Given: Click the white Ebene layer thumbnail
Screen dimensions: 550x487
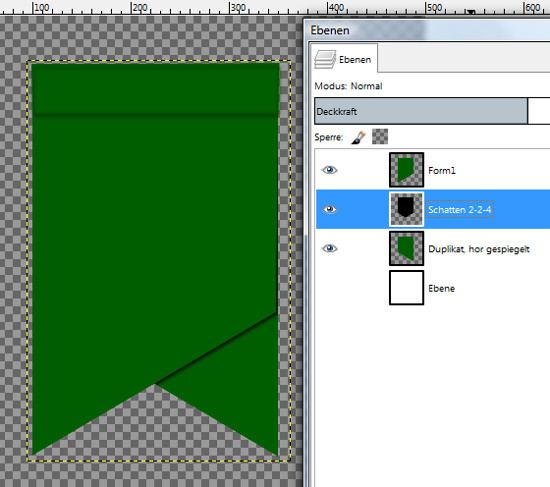Looking at the screenshot, I should coord(406,288).
